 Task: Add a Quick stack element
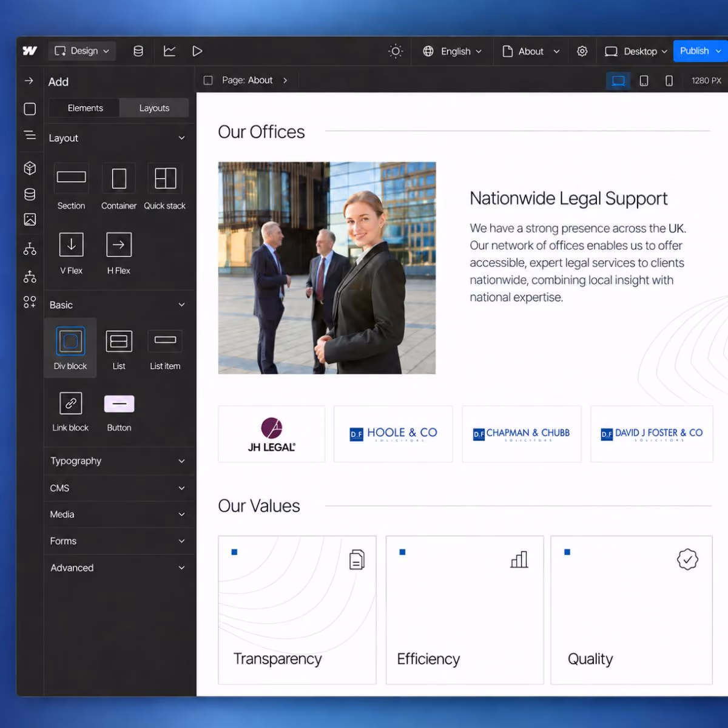165,186
